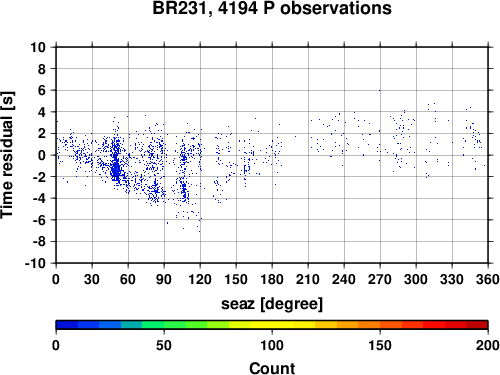Click the x-axis tick label 270
Viewport: 500px width, 375px height.
click(380, 279)
